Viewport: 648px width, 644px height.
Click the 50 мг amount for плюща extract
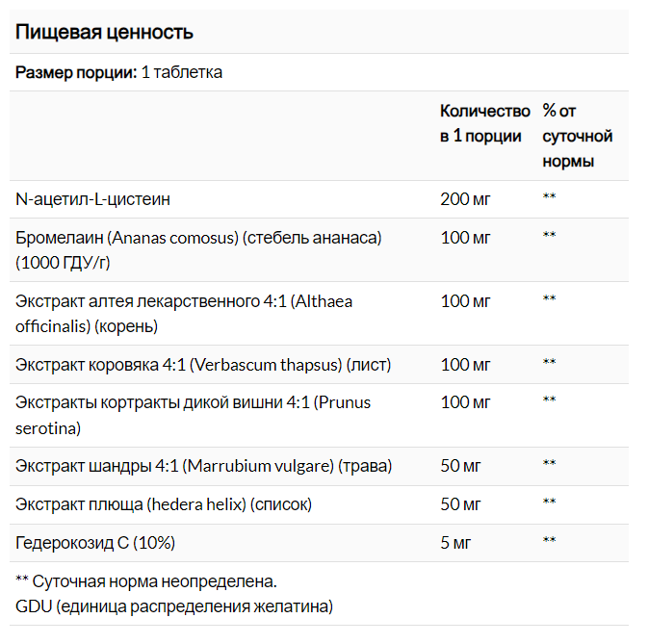461,503
